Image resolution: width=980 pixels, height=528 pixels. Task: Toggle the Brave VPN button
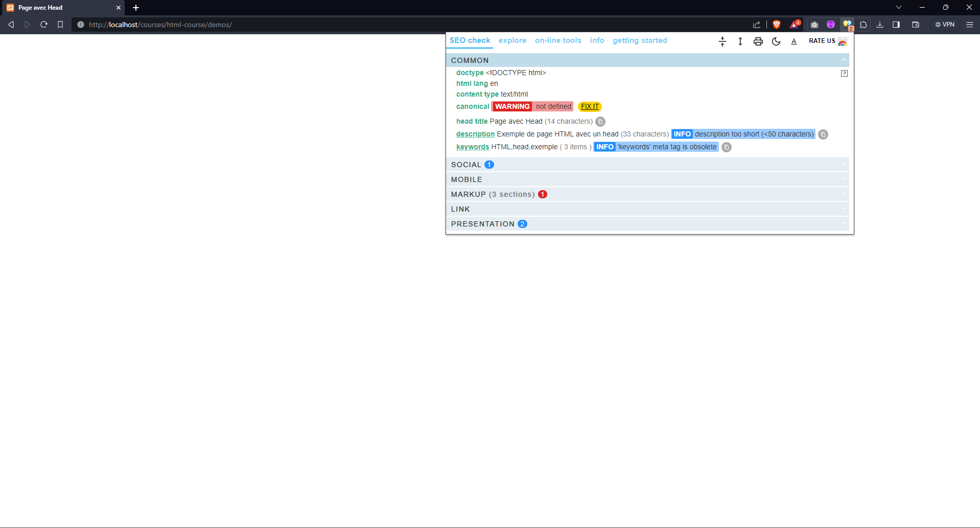click(x=945, y=25)
